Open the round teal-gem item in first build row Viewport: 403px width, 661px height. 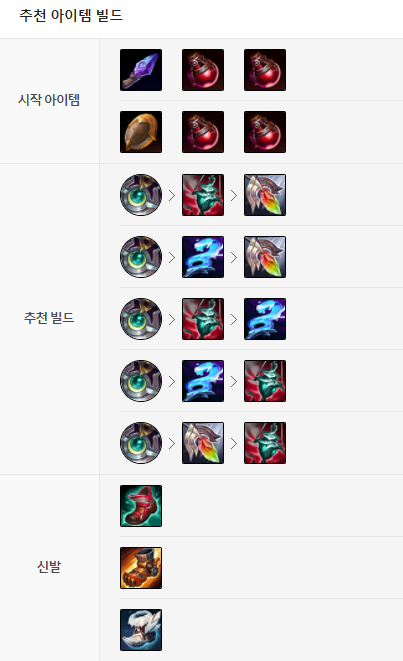pyautogui.click(x=141, y=195)
